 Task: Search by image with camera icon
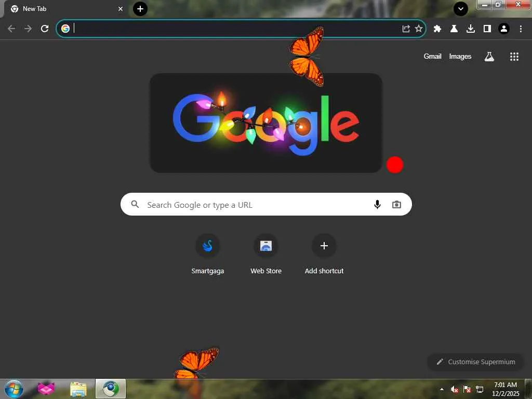(396, 205)
